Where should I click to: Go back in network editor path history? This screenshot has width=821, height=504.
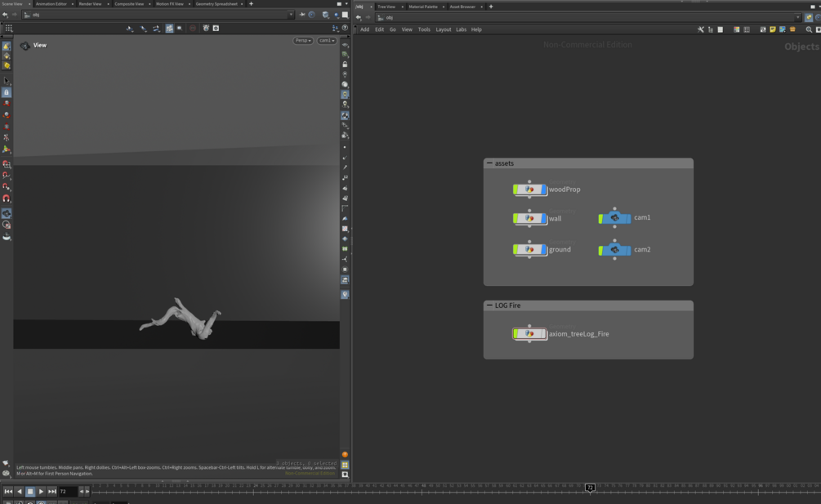[359, 18]
